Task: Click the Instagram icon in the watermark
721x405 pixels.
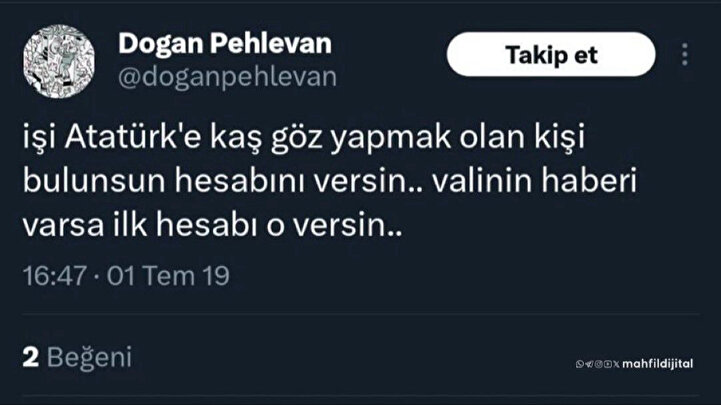Action: 597,363
